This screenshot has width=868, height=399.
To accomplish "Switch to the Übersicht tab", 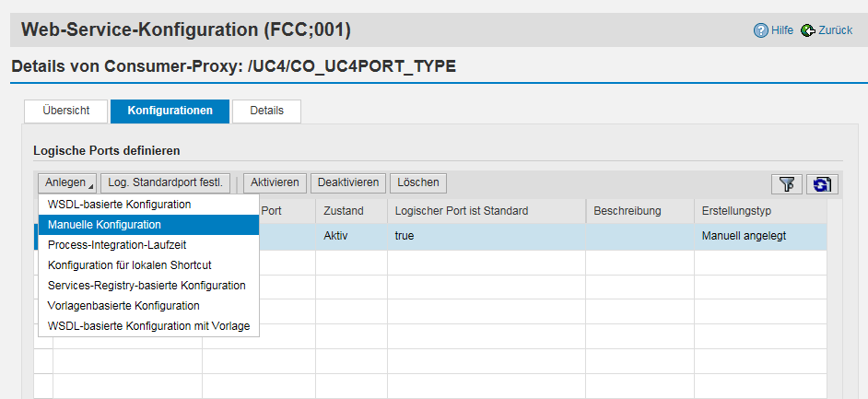I will click(65, 111).
